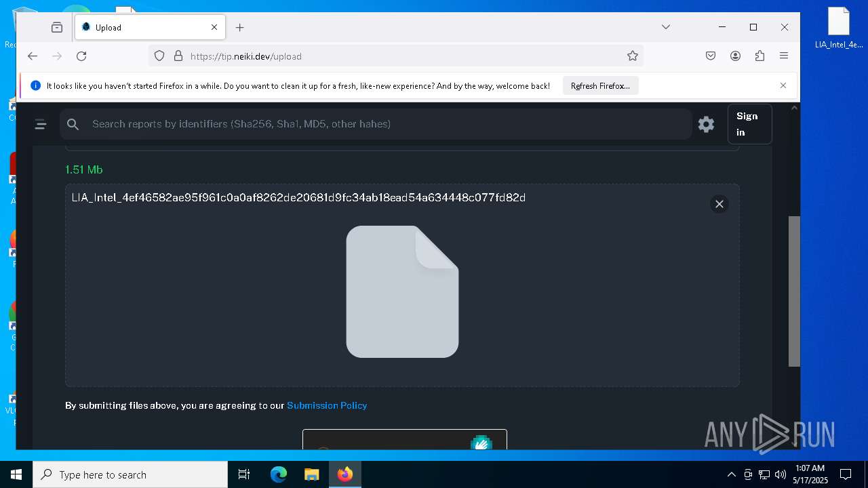Open the Windows Start menu
Image resolution: width=868 pixels, height=488 pixels.
(16, 474)
